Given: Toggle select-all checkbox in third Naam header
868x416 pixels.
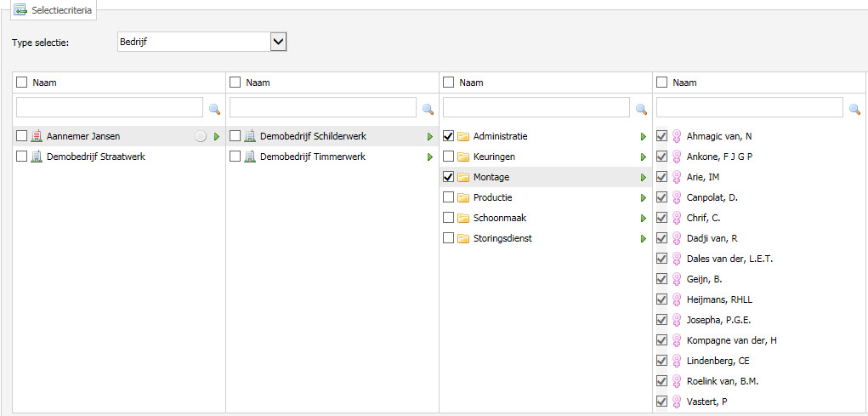Looking at the screenshot, I should [x=449, y=83].
